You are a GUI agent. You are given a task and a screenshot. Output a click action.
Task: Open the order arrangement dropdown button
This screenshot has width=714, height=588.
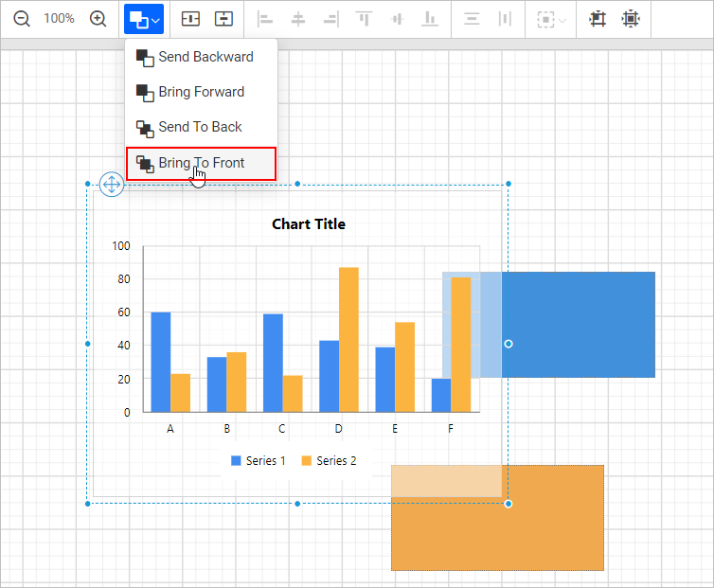(144, 19)
